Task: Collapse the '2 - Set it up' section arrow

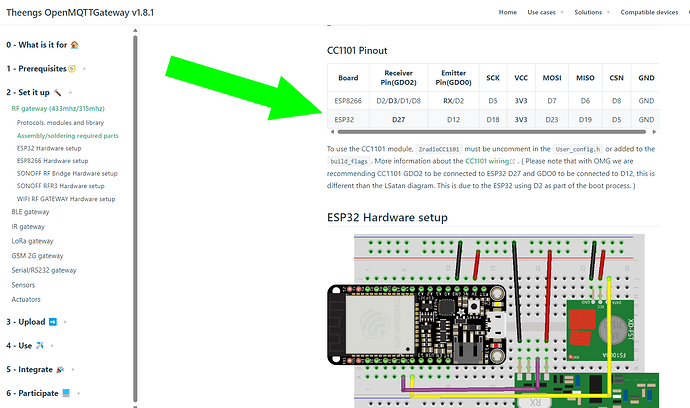Action: pos(70,92)
